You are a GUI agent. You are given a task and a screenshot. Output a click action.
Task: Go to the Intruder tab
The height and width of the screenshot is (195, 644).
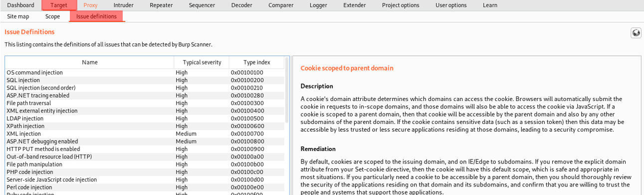click(123, 5)
